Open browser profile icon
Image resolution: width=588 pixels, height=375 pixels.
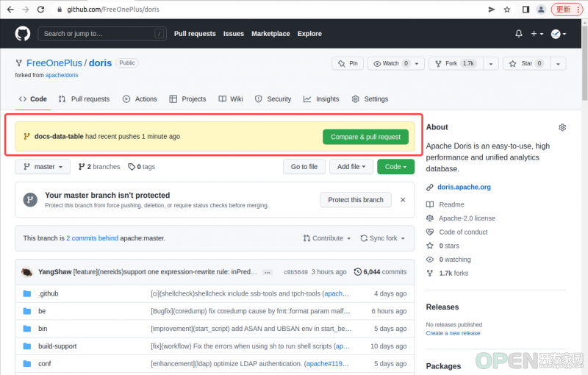pos(541,10)
